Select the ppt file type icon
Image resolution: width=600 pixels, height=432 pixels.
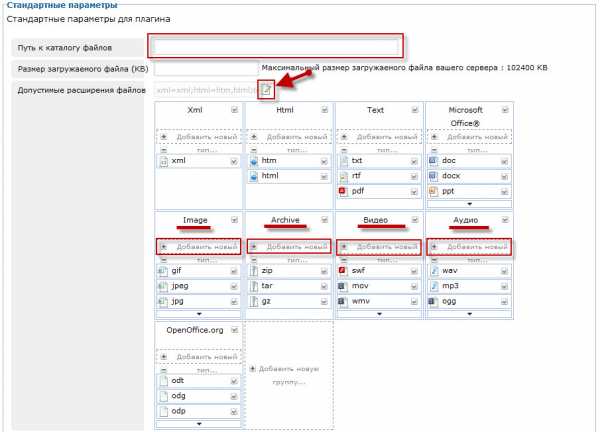pos(433,191)
